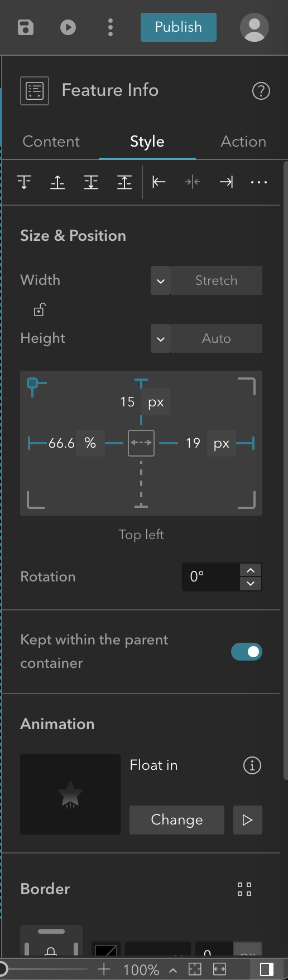The width and height of the screenshot is (288, 980).
Task: Click the Save icon in top bar
Action: click(26, 27)
